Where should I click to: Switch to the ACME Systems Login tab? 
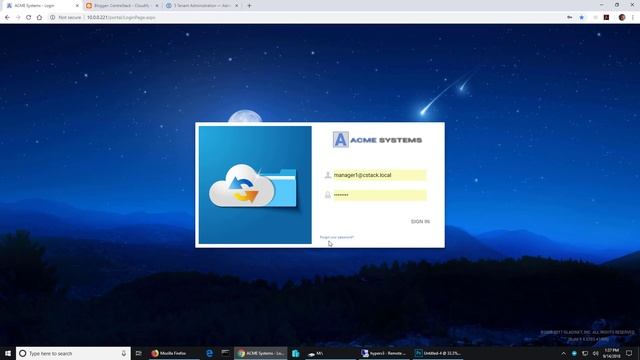pos(41,6)
